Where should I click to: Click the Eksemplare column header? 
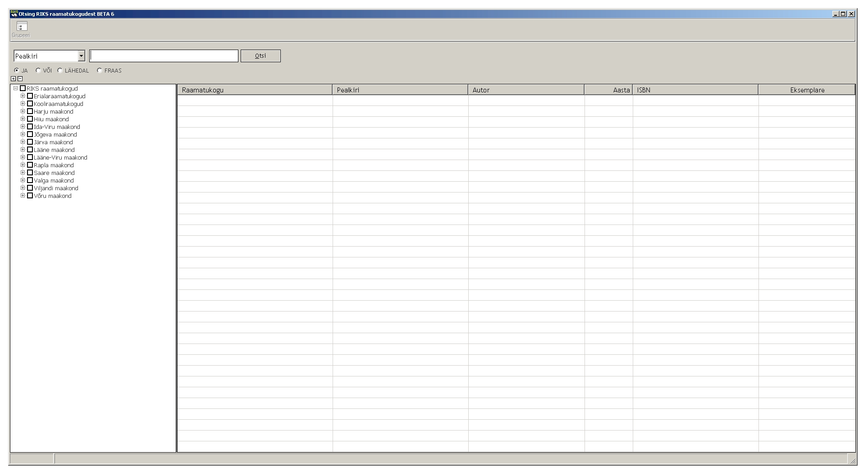(807, 90)
